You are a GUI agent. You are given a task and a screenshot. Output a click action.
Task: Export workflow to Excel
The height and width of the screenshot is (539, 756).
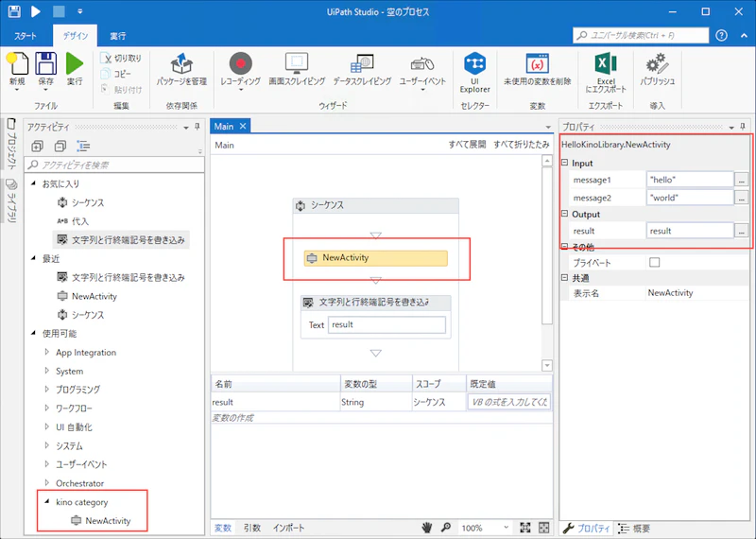(606, 63)
